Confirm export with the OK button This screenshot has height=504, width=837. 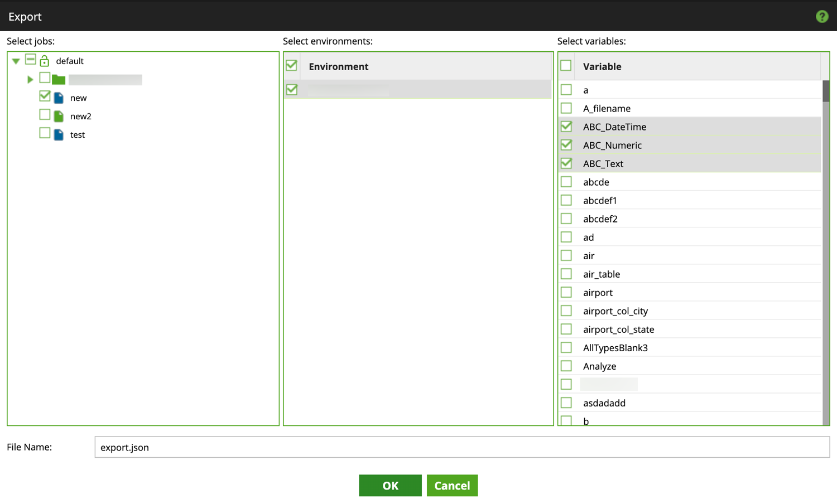pyautogui.click(x=390, y=486)
